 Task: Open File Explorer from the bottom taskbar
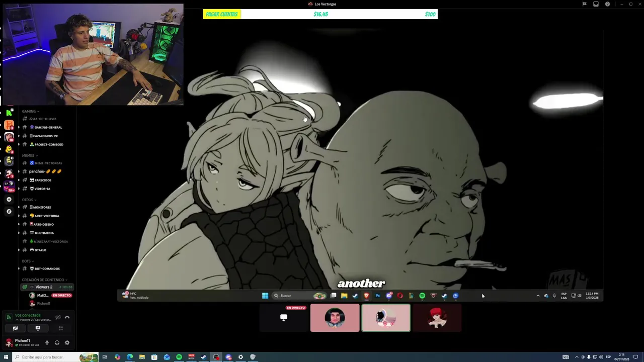tap(142, 357)
